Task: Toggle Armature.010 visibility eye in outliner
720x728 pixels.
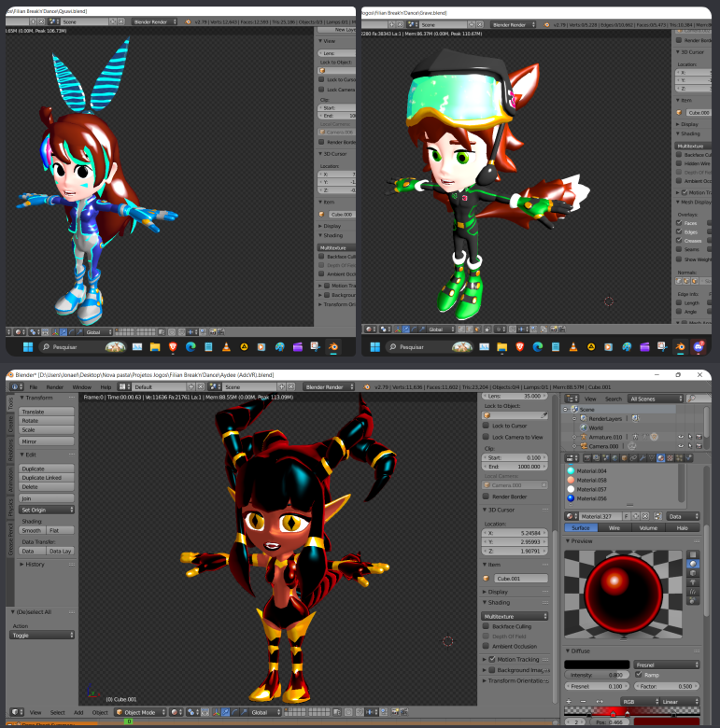Action: (x=681, y=437)
